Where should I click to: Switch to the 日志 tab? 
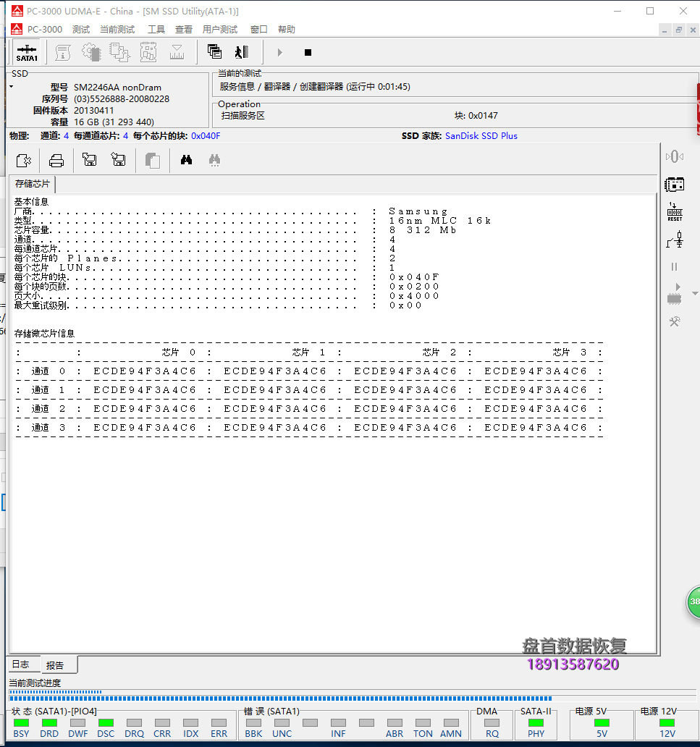21,664
